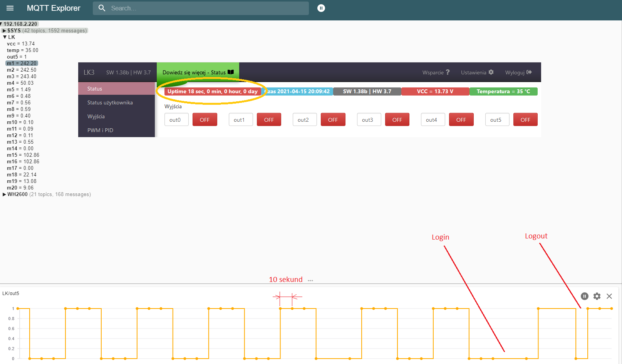Open chart settings gear icon
The image size is (622, 364).
[x=597, y=296]
